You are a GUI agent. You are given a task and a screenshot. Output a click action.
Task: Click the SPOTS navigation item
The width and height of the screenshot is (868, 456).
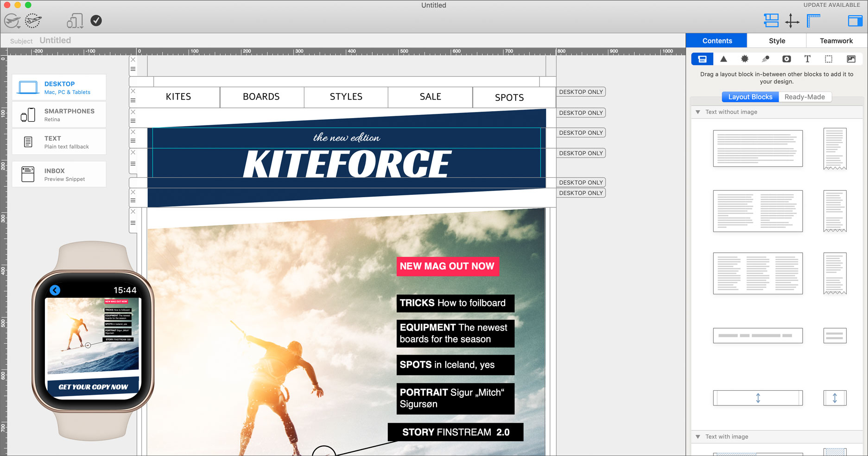(509, 97)
